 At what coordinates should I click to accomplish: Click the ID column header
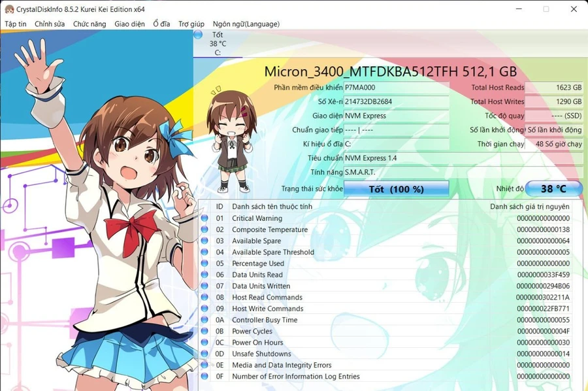220,207
